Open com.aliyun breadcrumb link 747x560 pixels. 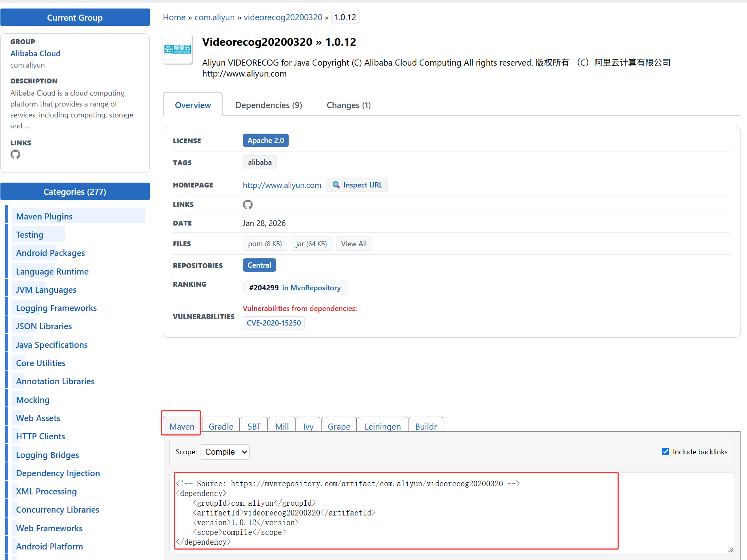click(215, 17)
